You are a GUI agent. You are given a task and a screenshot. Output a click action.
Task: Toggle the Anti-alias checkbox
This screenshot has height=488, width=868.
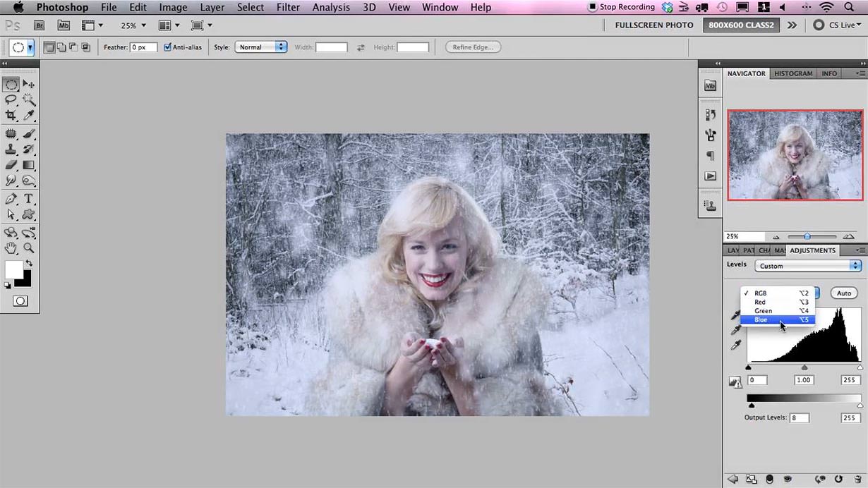(168, 47)
